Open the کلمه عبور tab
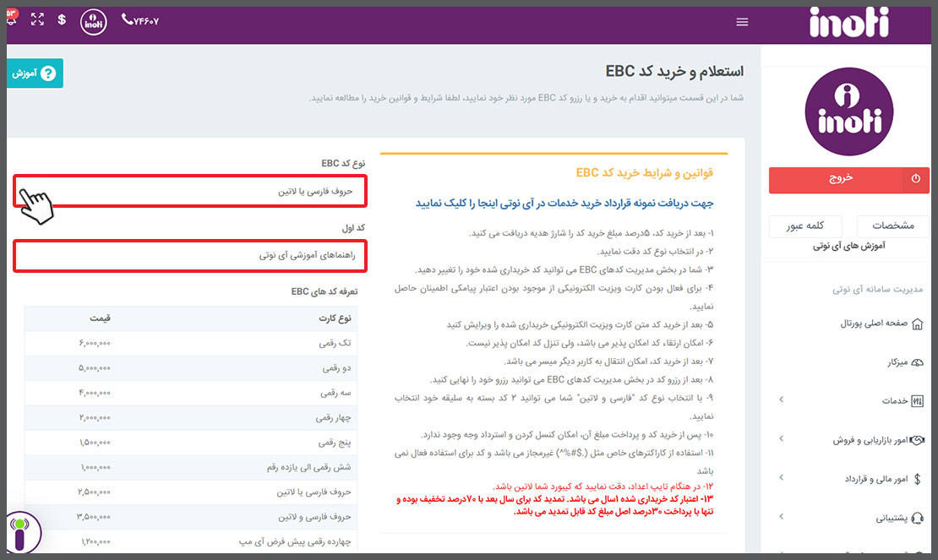Screen dimensions: 938x560 coord(805,226)
